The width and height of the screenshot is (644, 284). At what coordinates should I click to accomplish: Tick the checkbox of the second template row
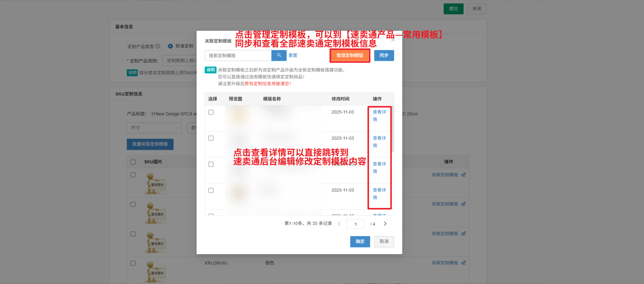pos(211,138)
